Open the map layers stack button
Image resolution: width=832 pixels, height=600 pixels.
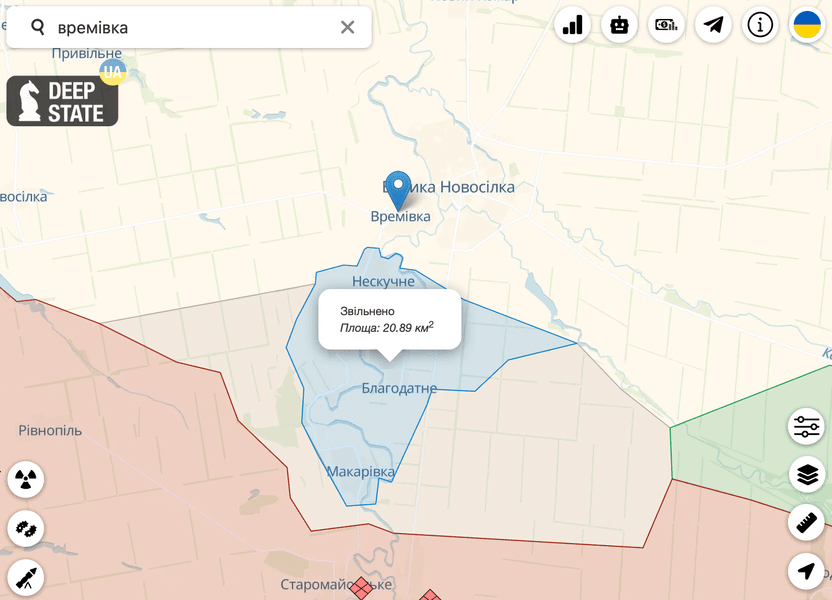pos(806,474)
